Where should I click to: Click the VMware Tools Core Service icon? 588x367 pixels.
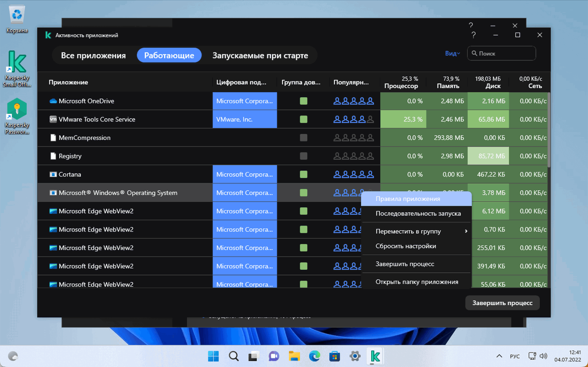pyautogui.click(x=53, y=119)
